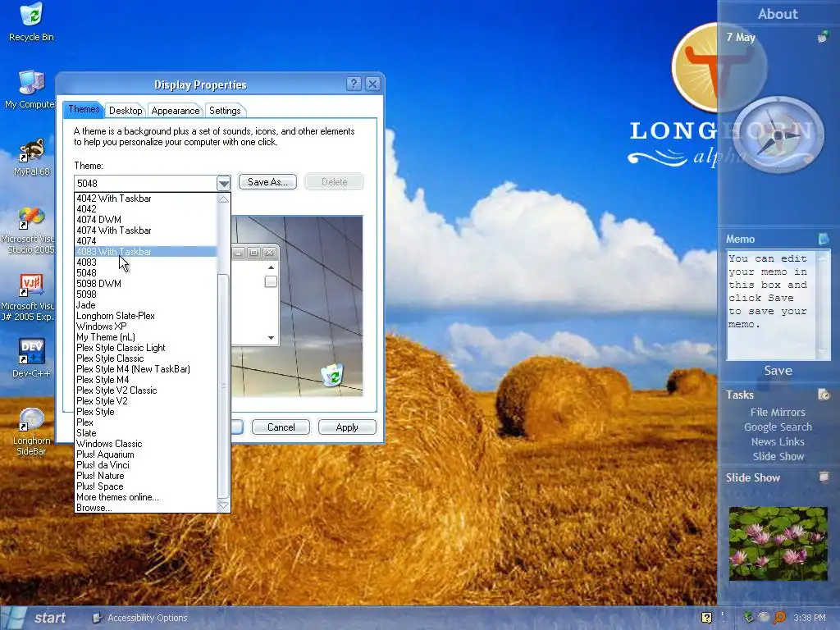Click the help question mark in Display Properties
This screenshot has width=840, height=630.
[354, 84]
